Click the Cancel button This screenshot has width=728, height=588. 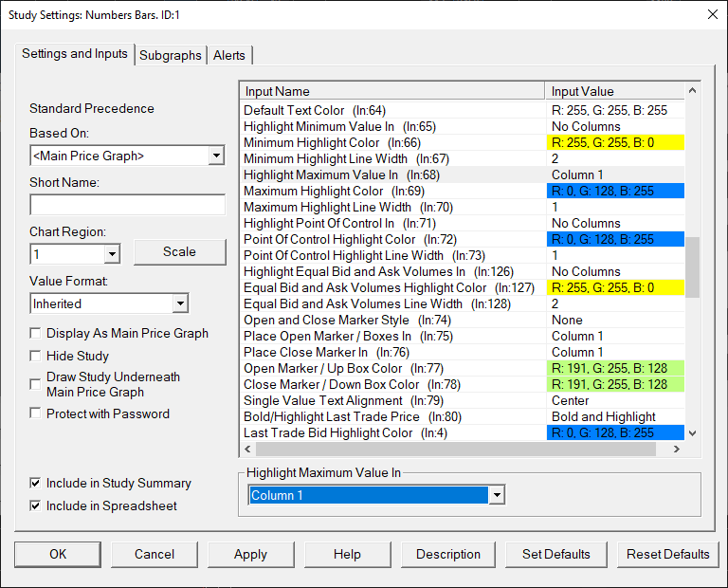coord(155,554)
